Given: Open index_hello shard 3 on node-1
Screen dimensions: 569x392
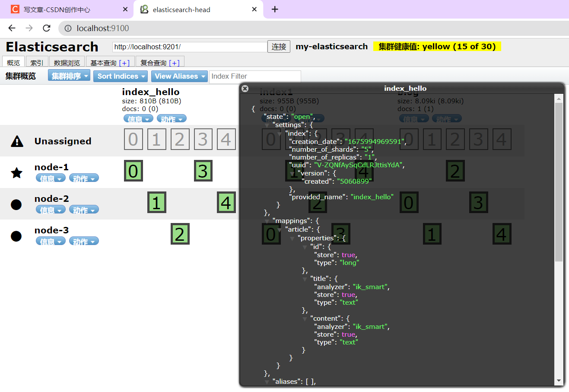Looking at the screenshot, I should [203, 171].
